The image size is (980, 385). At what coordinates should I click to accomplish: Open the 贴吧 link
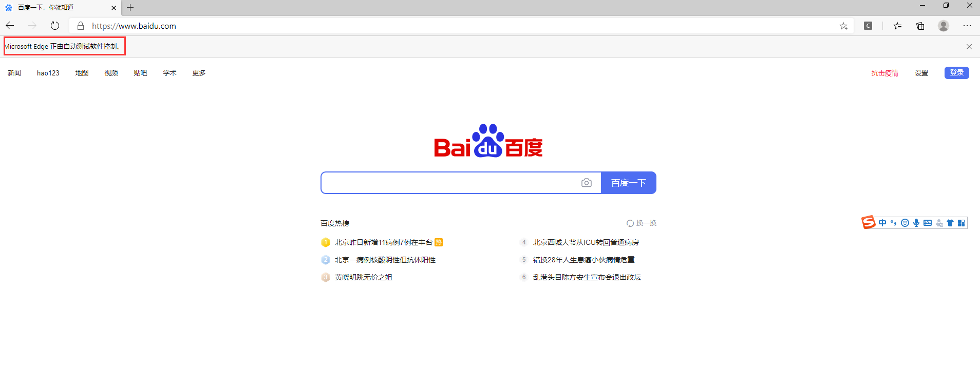[140, 73]
